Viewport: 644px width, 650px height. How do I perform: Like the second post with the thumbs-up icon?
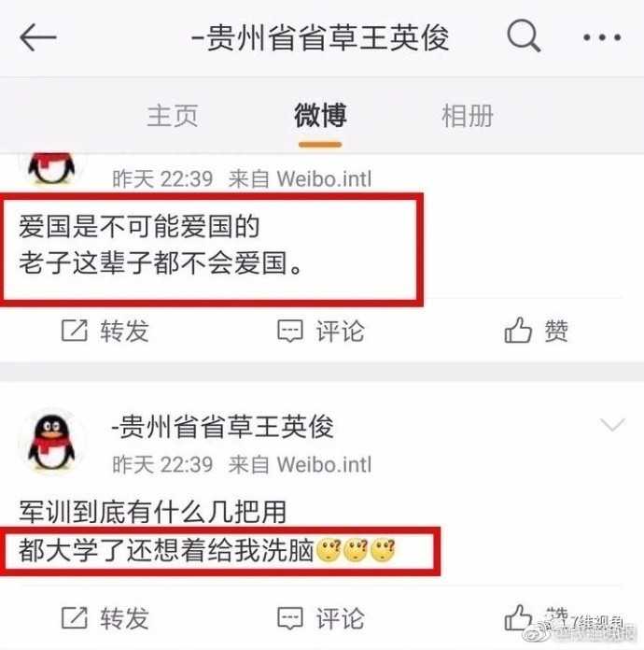[518, 617]
